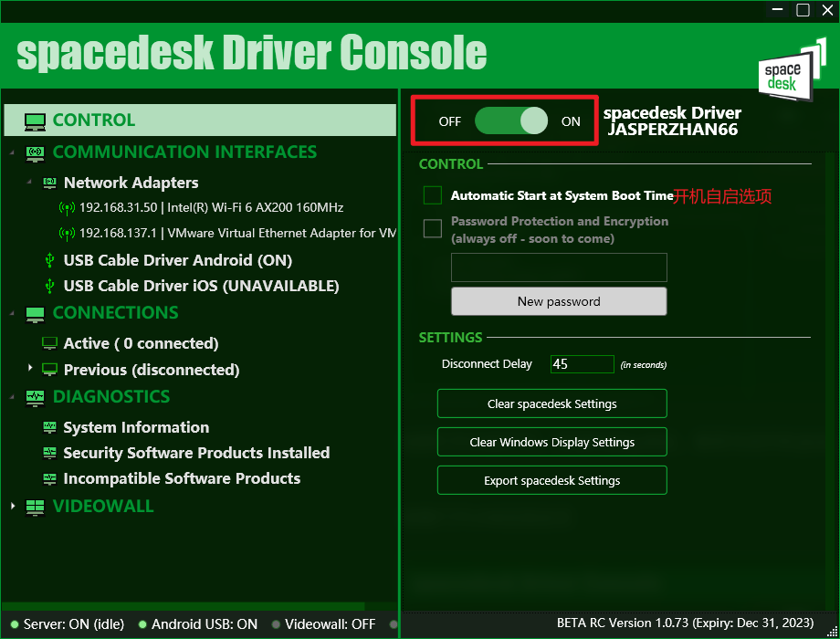Click the New password button
This screenshot has height=639, width=840.
(x=559, y=301)
